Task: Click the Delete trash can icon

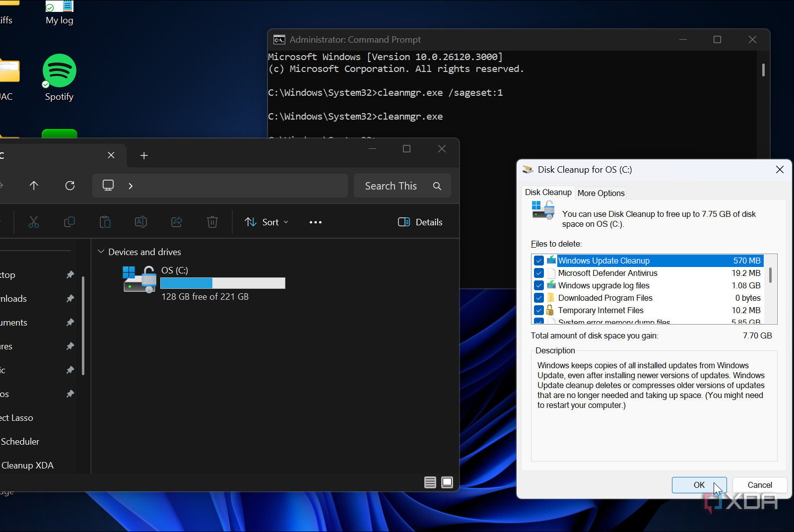Action: tap(212, 222)
